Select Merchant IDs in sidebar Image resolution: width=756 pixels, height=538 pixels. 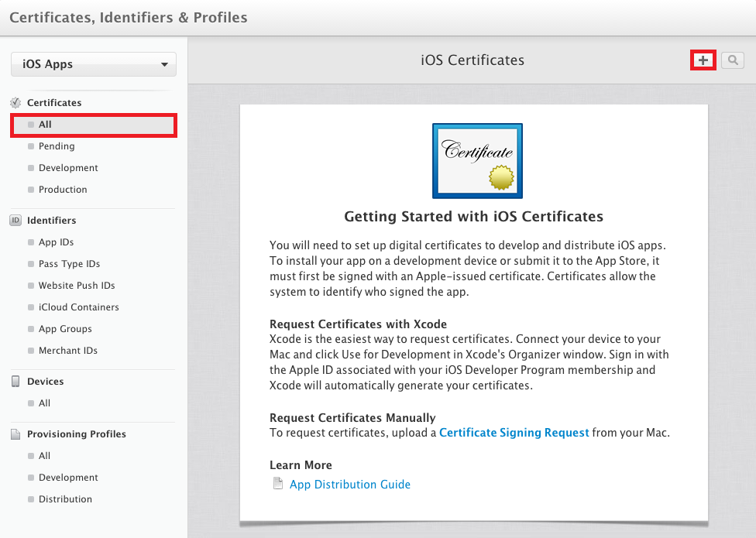68,350
